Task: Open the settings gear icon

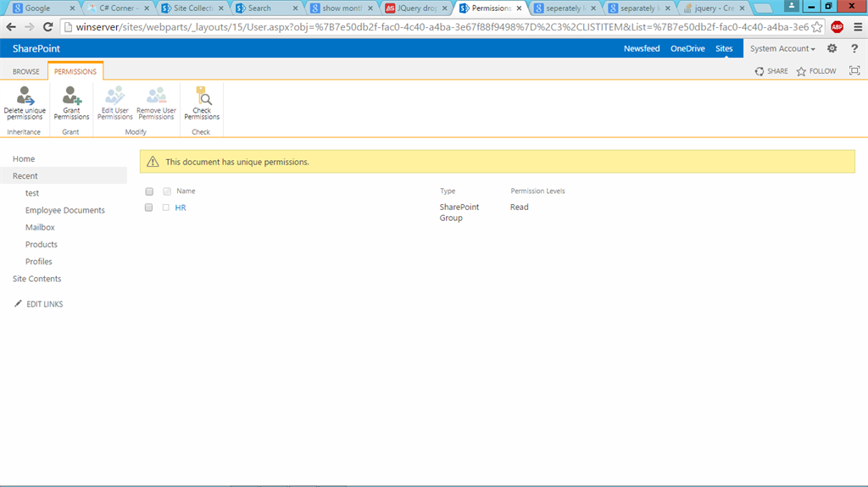Action: 832,49
